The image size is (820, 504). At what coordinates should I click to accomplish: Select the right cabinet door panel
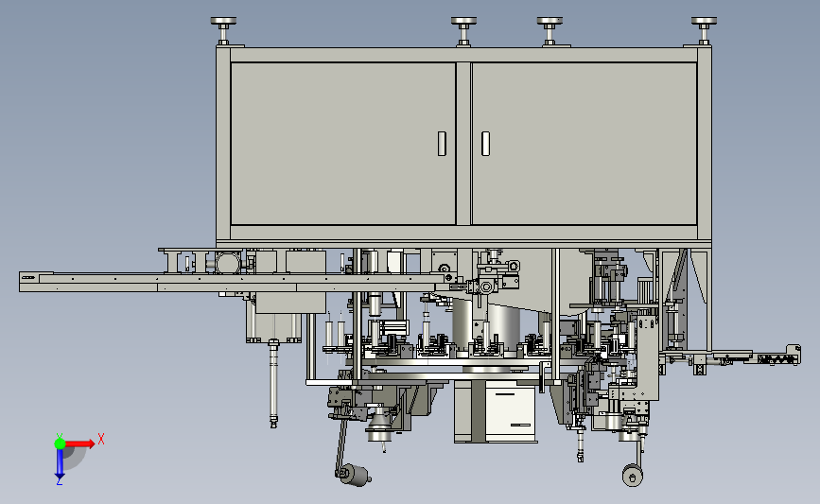click(x=584, y=144)
